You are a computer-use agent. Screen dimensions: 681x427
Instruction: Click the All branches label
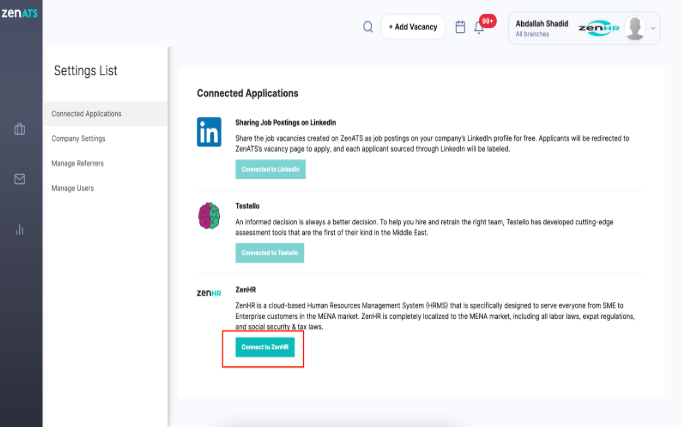(x=532, y=34)
